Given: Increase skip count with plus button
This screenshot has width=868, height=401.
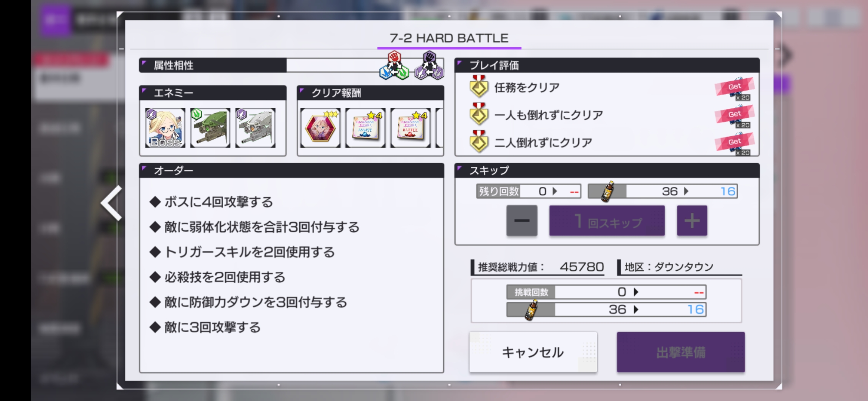Looking at the screenshot, I should click(692, 221).
